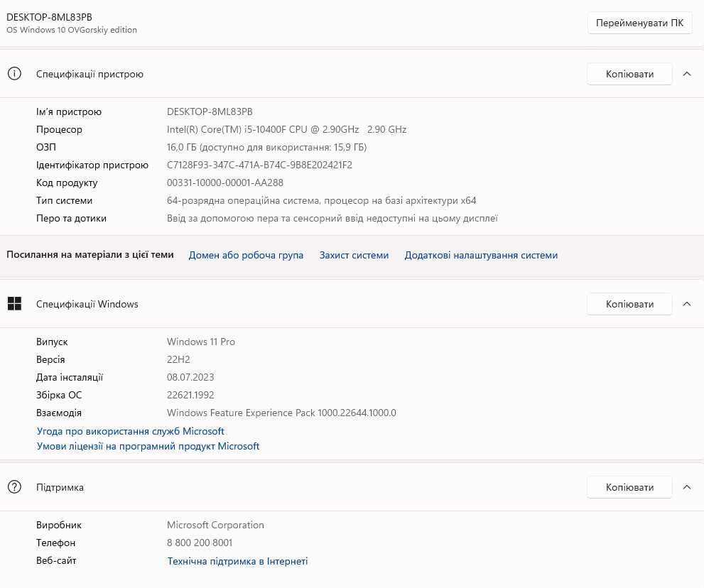Viewport: 704px width, 588px height.
Task: Click the Windows Feature Experience Pack value
Action: (x=281, y=413)
